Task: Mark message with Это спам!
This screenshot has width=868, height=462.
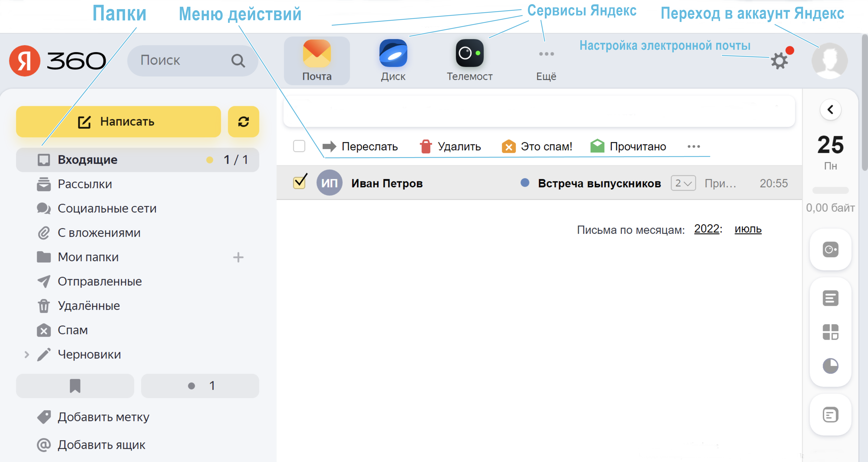Action: click(537, 146)
